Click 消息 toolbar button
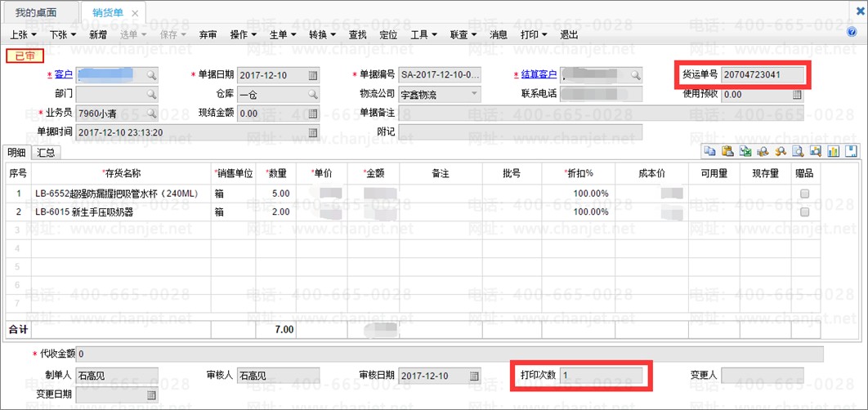Image resolution: width=868 pixels, height=410 pixels. click(499, 34)
